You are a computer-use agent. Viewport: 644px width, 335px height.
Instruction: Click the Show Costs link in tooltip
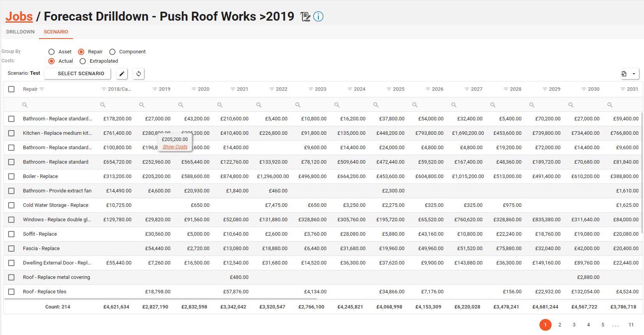(175, 147)
